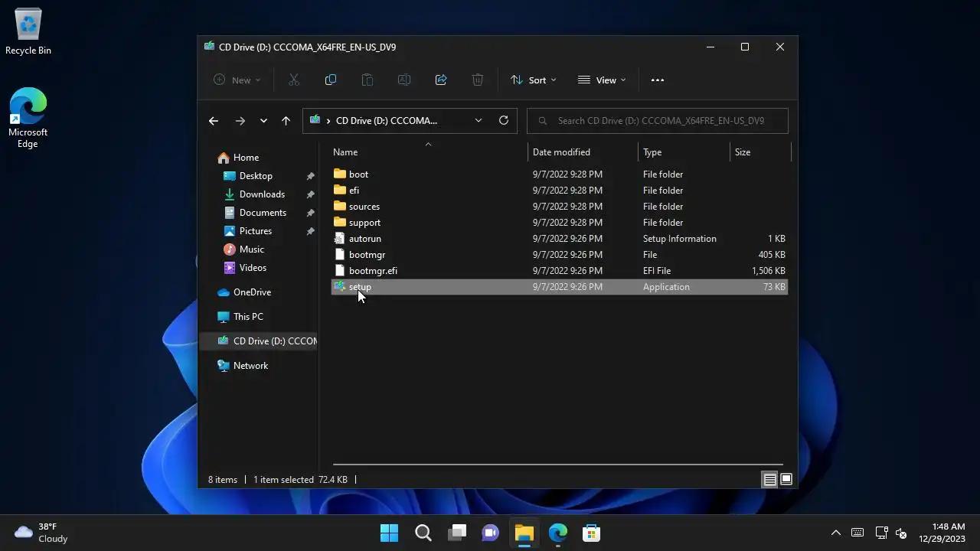980x551 pixels.
Task: Open Chat app on taskbar
Action: pyautogui.click(x=491, y=533)
